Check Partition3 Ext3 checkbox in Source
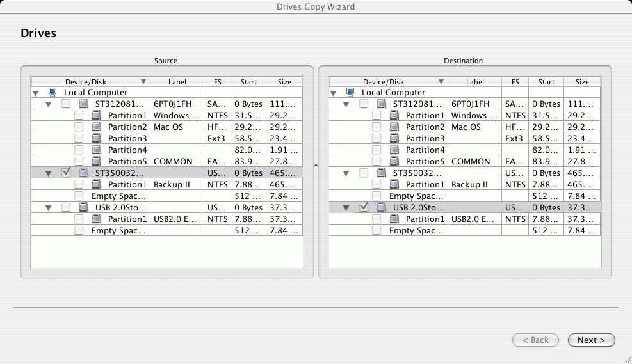The height and width of the screenshot is (364, 632). coord(79,138)
